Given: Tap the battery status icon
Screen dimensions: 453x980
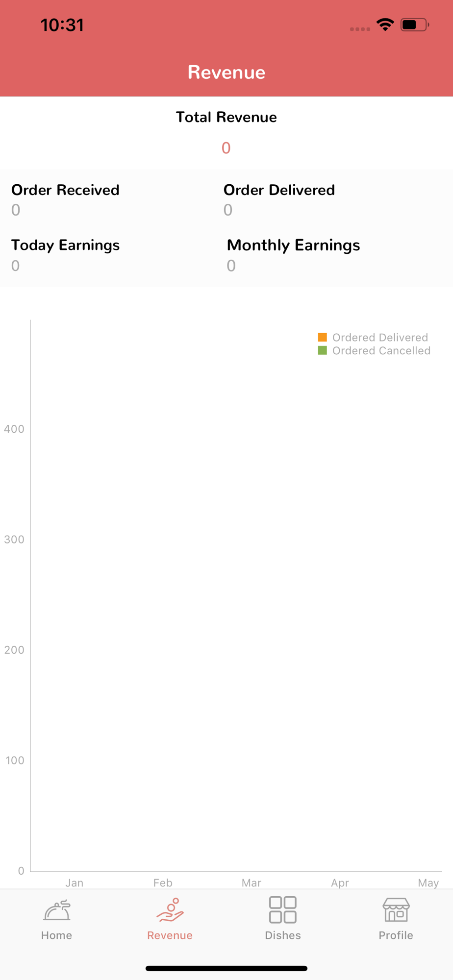Looking at the screenshot, I should pos(415,24).
